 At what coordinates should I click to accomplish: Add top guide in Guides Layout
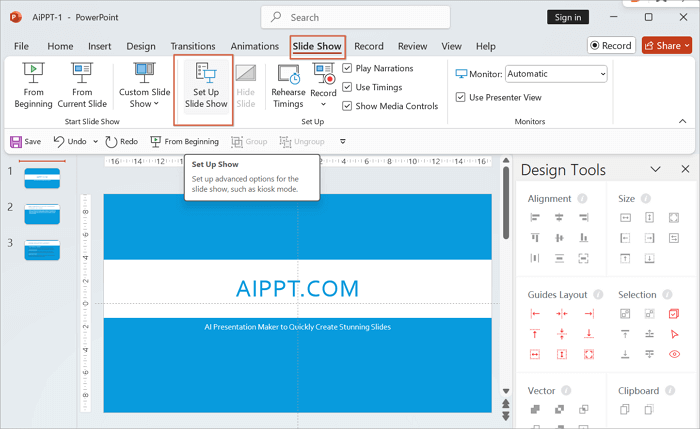pyautogui.click(x=535, y=333)
